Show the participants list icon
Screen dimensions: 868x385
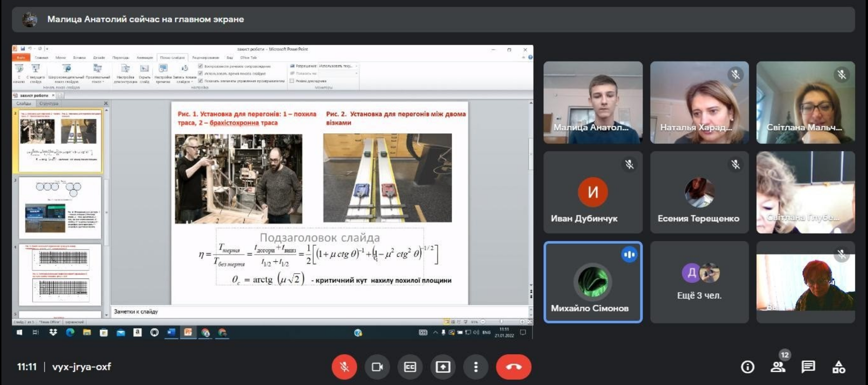click(778, 367)
